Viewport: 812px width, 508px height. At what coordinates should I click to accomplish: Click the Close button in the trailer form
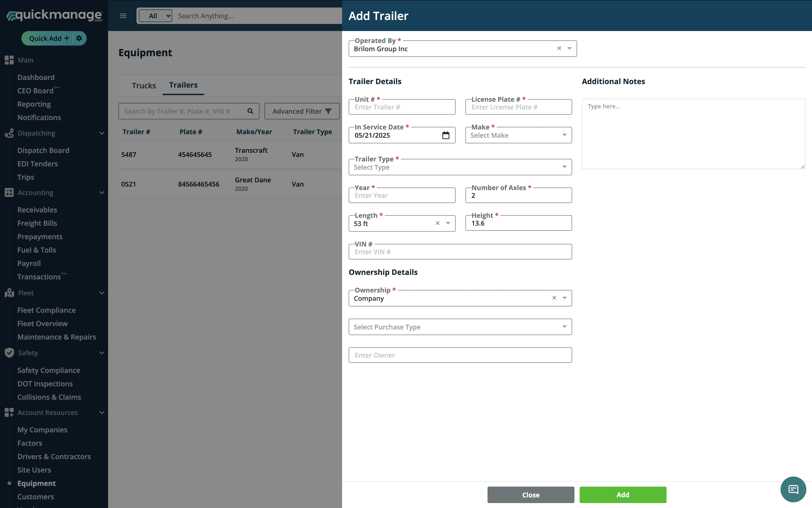531,495
